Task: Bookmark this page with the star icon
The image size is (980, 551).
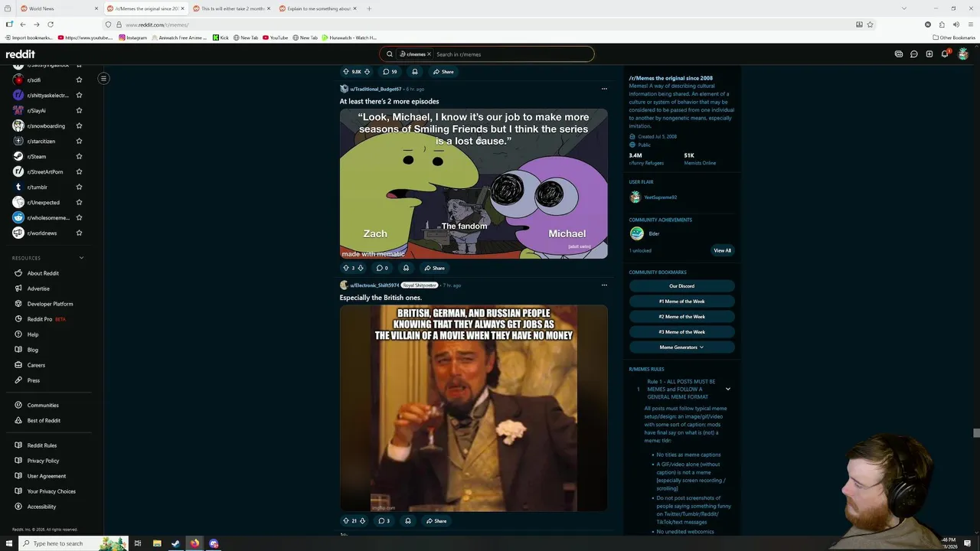Action: point(870,24)
